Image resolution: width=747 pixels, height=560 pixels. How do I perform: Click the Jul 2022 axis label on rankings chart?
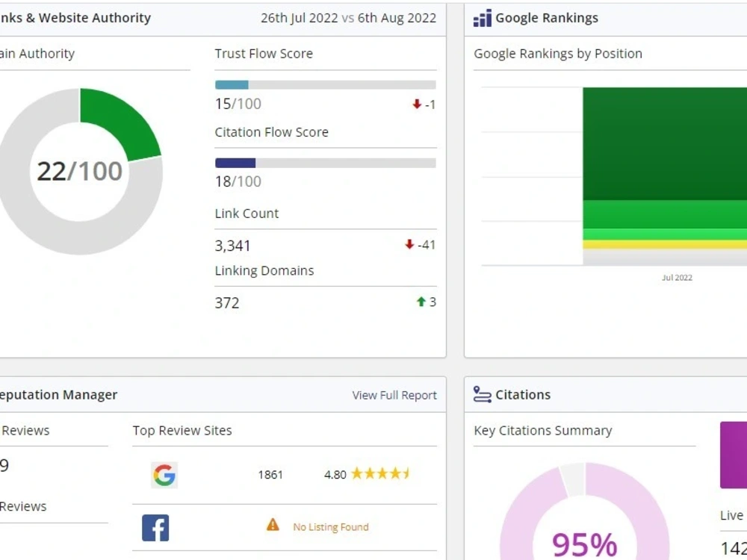click(677, 278)
